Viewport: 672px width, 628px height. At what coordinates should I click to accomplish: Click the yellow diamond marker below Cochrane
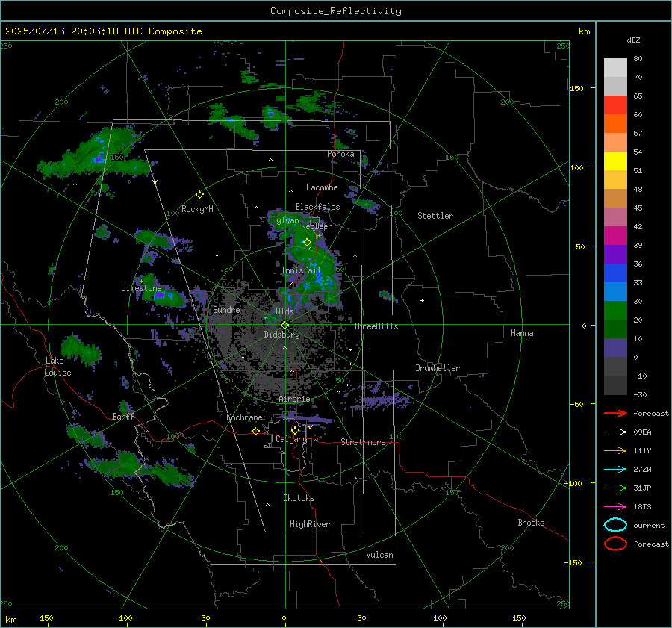255,431
